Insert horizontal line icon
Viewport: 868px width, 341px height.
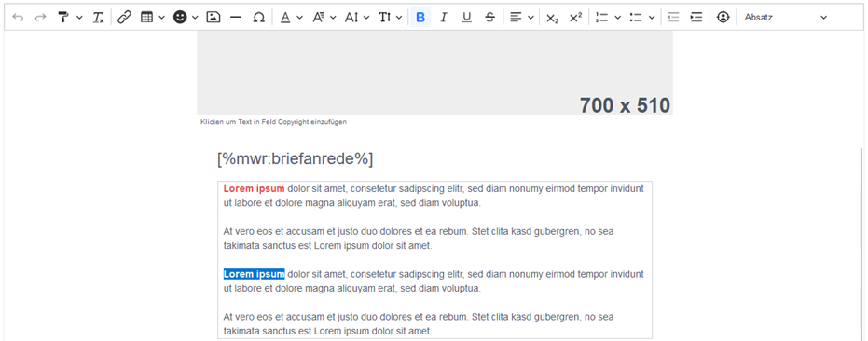(x=236, y=18)
